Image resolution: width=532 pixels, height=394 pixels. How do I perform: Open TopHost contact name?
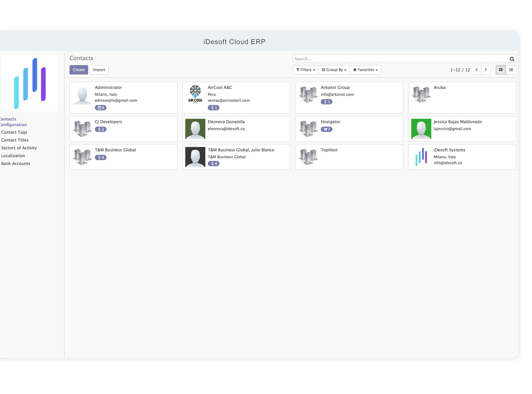point(329,150)
